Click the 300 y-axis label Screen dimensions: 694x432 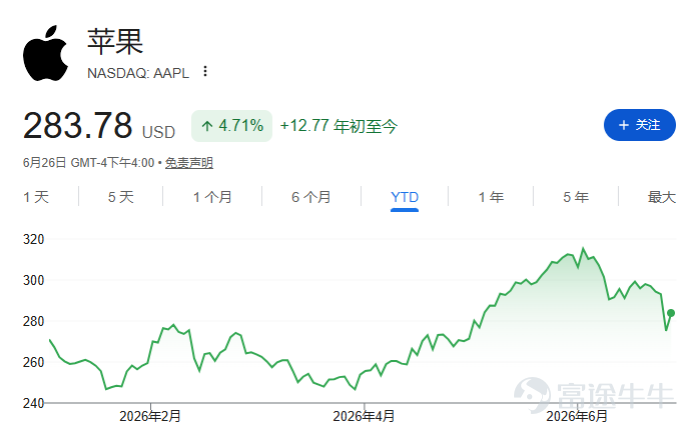click(x=34, y=280)
